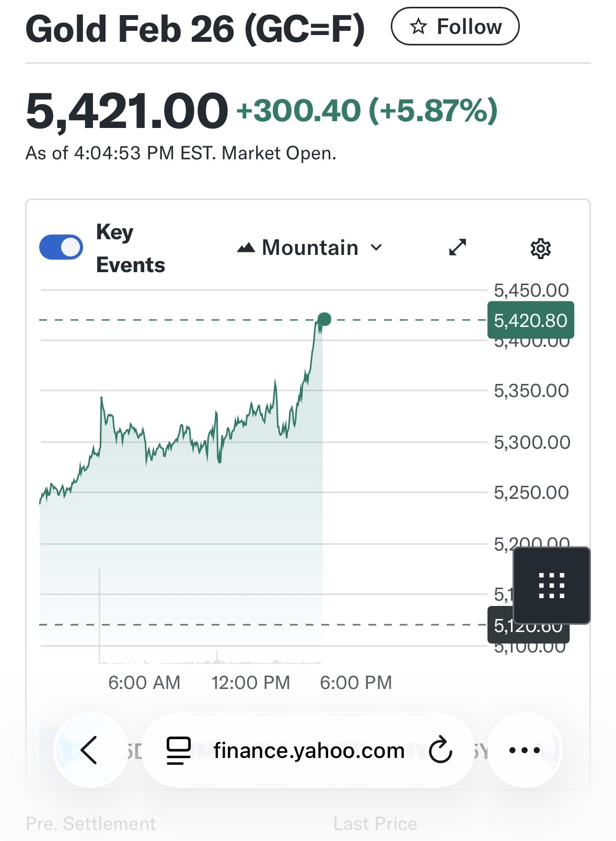616x841 pixels.
Task: Click the Gold Feb 26 (GC=F) heading
Action: [x=195, y=29]
